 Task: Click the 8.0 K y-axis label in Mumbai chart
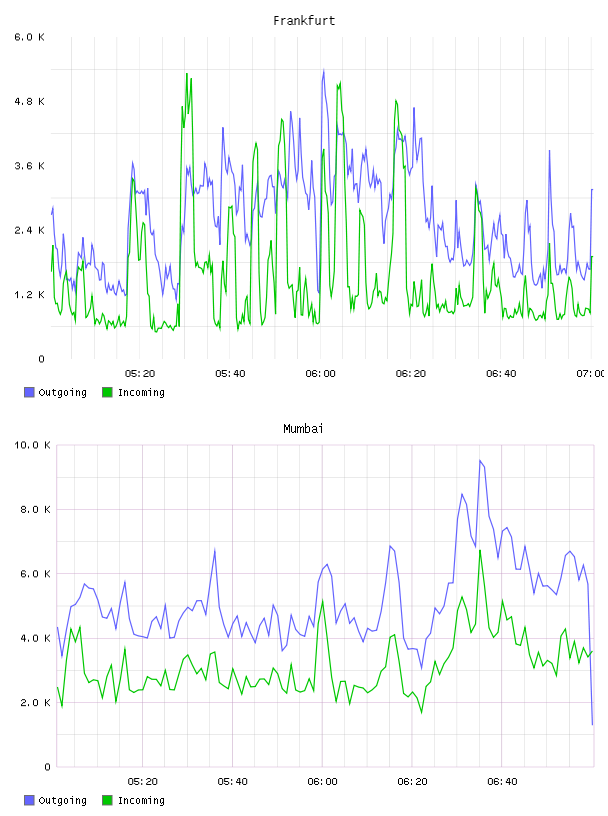pyautogui.click(x=35, y=509)
